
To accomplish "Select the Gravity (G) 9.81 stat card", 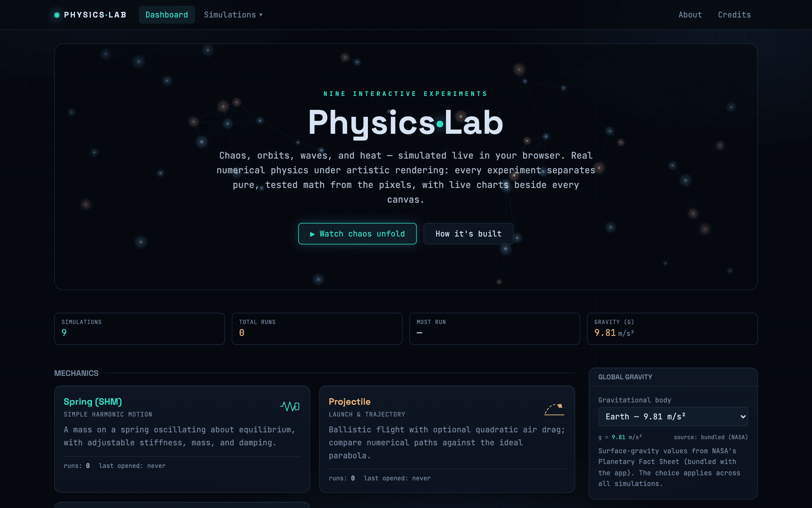I will coord(672,329).
